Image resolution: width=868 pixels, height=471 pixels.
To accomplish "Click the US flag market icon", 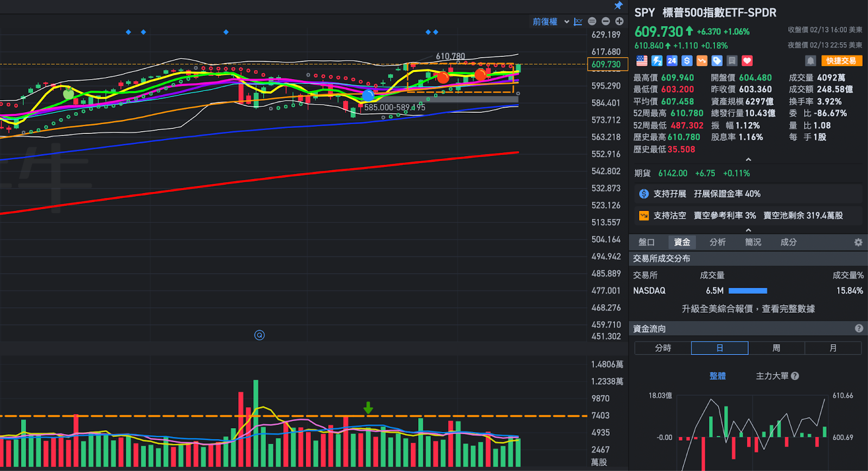I will (x=642, y=61).
